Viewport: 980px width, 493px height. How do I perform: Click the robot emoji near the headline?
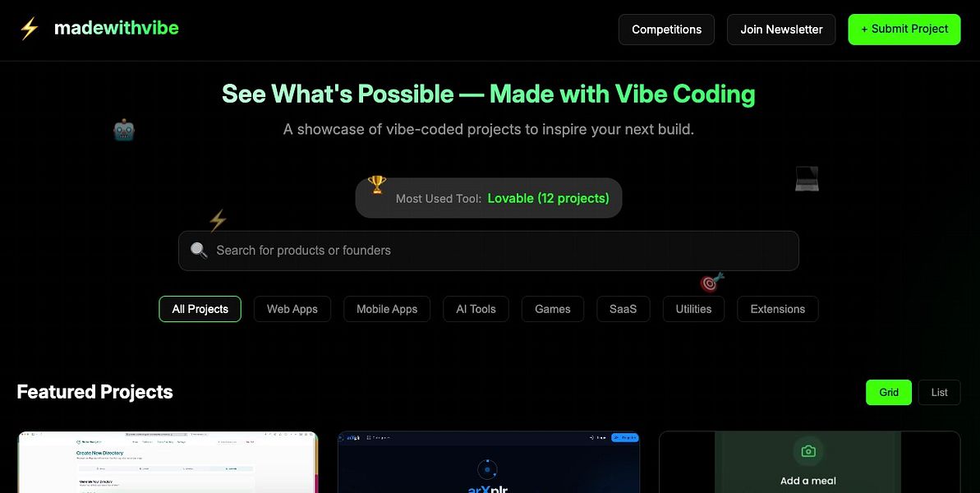pyautogui.click(x=123, y=129)
